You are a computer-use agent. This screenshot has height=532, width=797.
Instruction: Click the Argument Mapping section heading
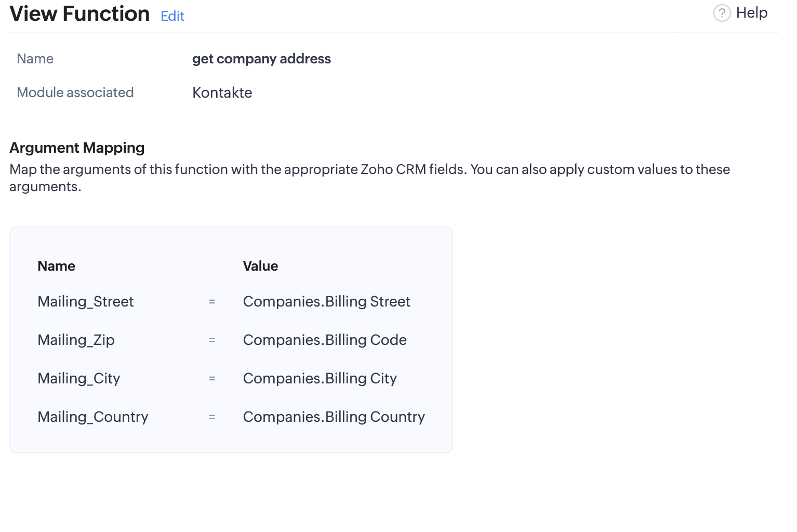coord(77,148)
